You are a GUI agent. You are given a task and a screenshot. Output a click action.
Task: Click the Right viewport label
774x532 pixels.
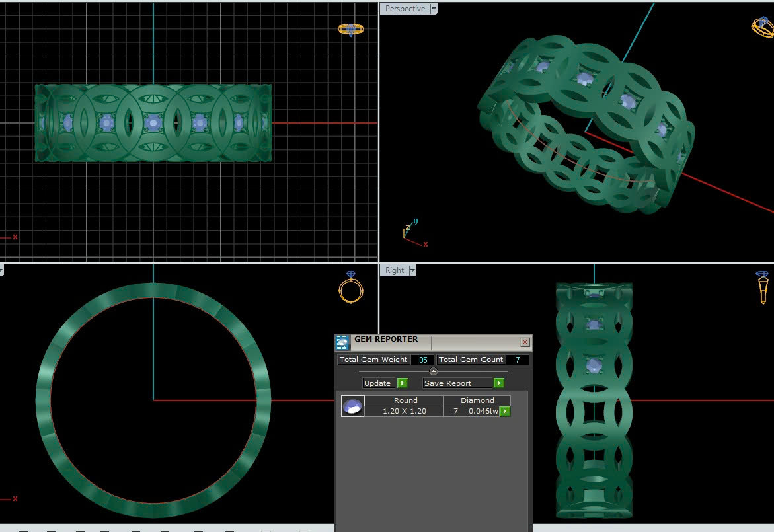[x=395, y=270]
